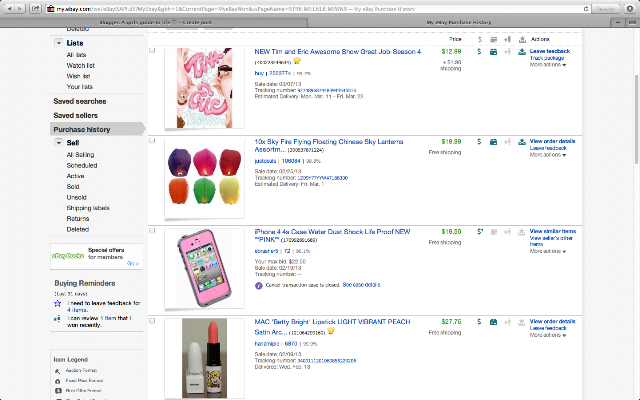This screenshot has width=640, height=400.
Task: Click the shipped icon for Sky Lanterns item
Action: click(x=493, y=142)
